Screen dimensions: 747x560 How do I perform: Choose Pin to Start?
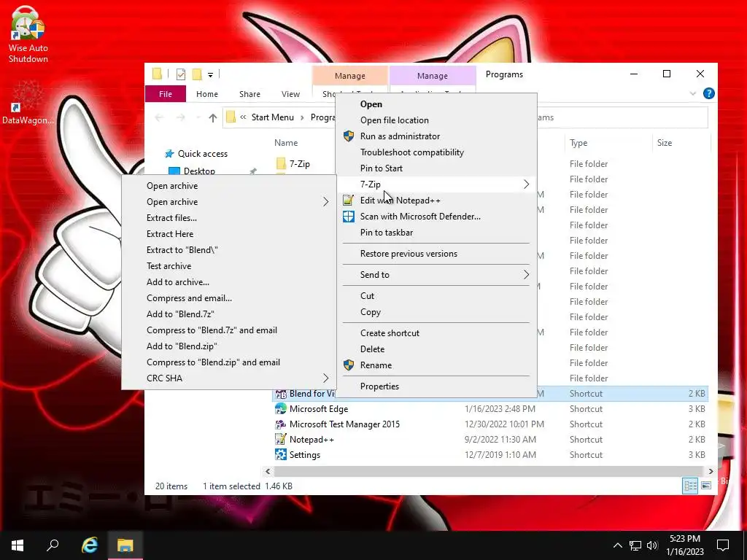[x=437, y=168]
